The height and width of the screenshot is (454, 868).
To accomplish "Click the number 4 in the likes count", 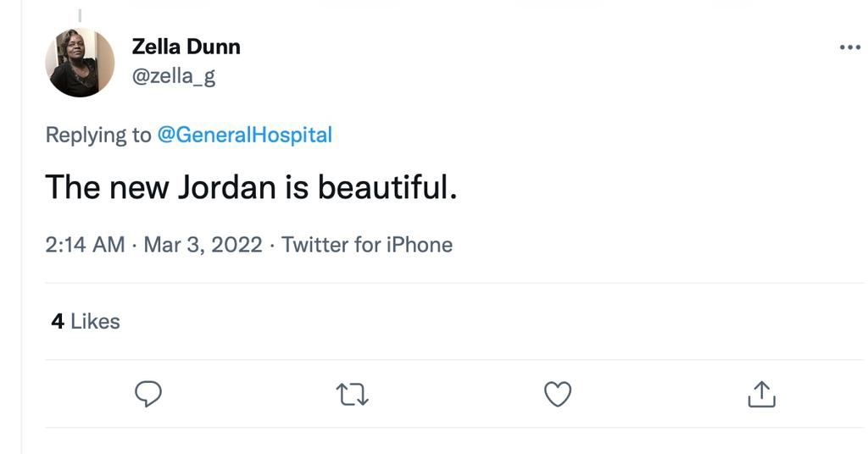I will 58,321.
